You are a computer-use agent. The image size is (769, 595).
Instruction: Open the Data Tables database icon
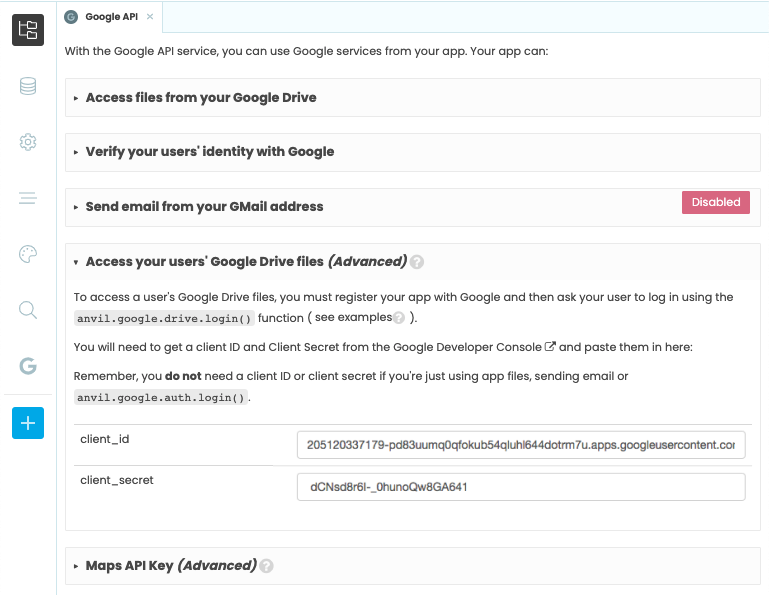[x=28, y=86]
